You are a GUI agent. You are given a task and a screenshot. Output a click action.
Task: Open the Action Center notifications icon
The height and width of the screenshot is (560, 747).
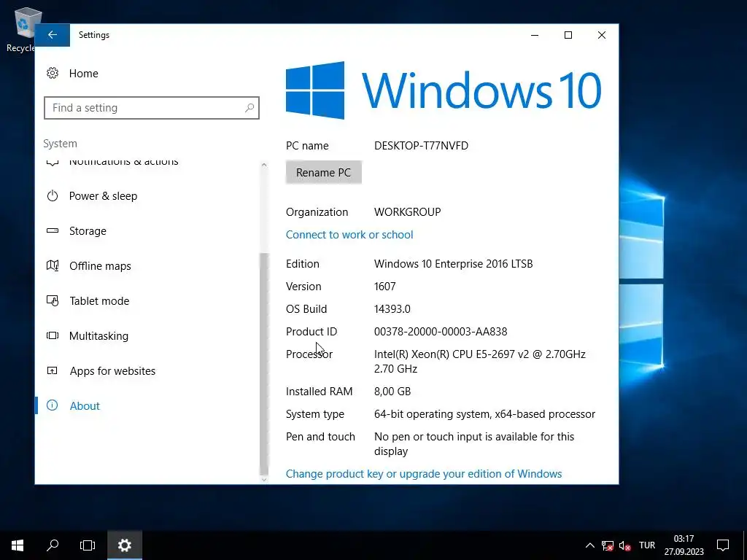point(723,545)
